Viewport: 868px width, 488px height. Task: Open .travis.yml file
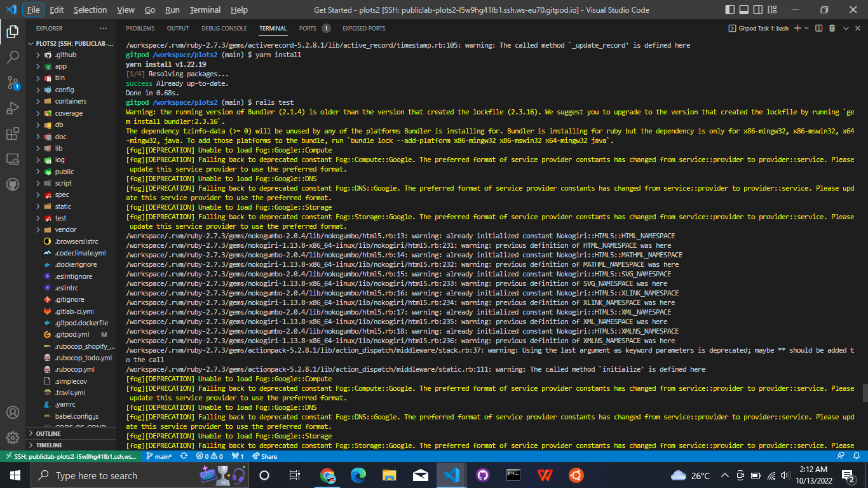click(x=70, y=393)
